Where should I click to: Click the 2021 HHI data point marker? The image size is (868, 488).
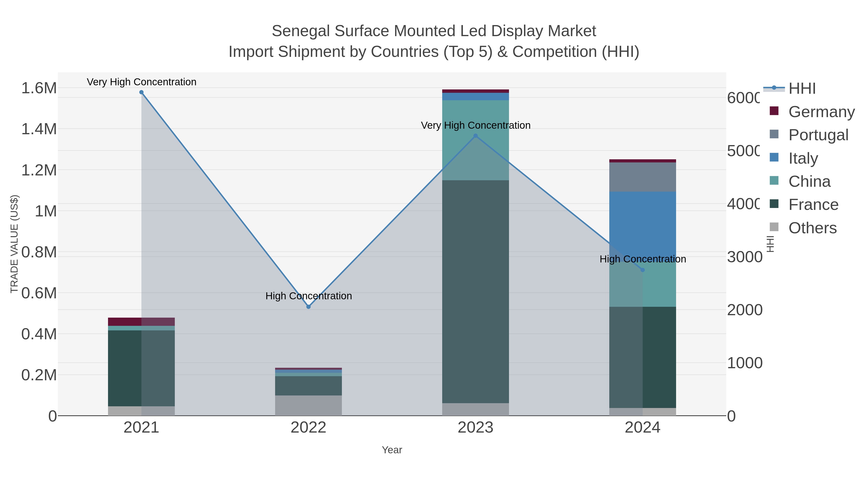tap(142, 92)
